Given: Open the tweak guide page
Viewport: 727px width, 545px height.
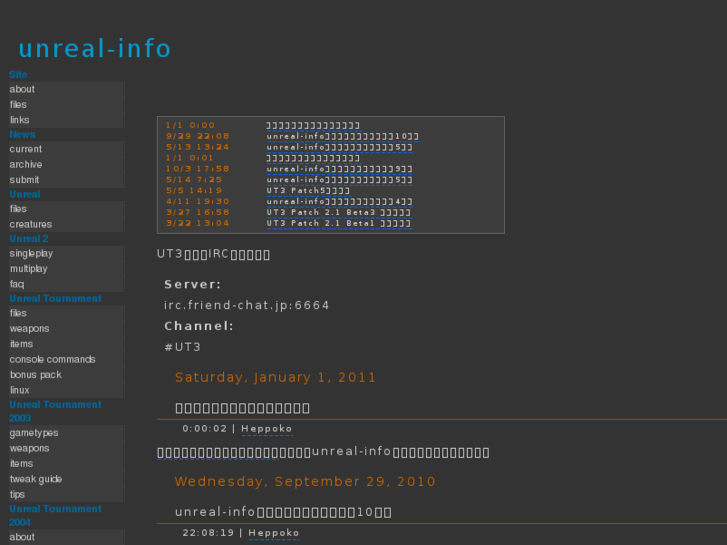Looking at the screenshot, I should 66,479.
